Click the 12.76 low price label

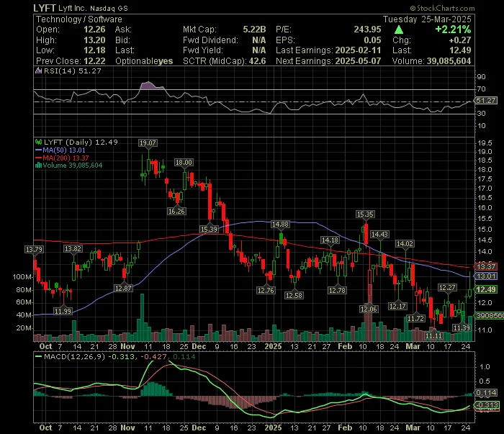(x=266, y=290)
